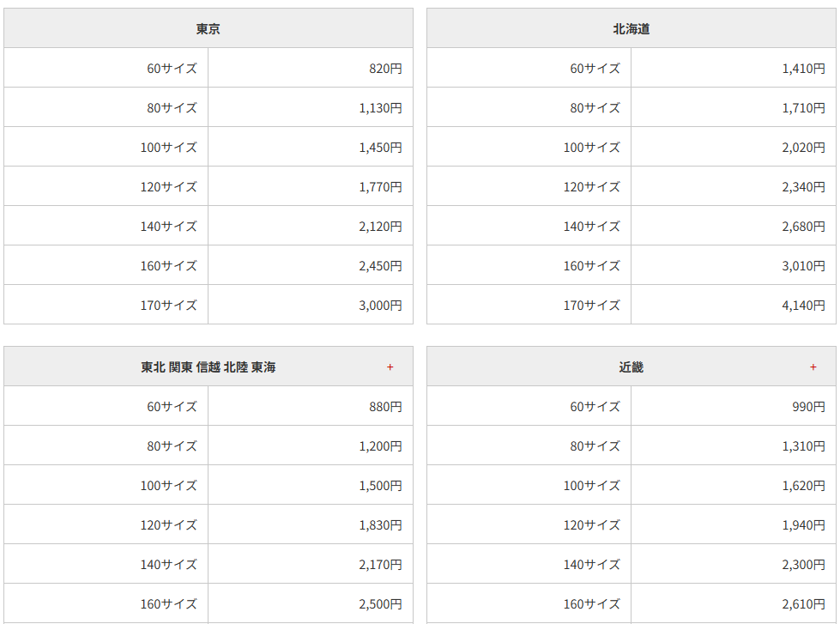Image resolution: width=840 pixels, height=624 pixels.
Task: Click the 東京 table header
Action: 208,28
